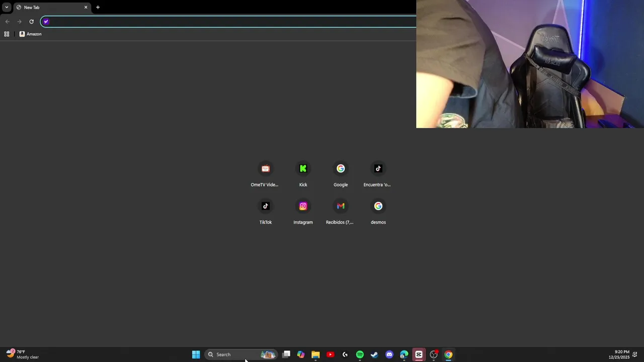This screenshot has height=362, width=644.
Task: Open the weather widget showing 76°F
Action: point(23,354)
